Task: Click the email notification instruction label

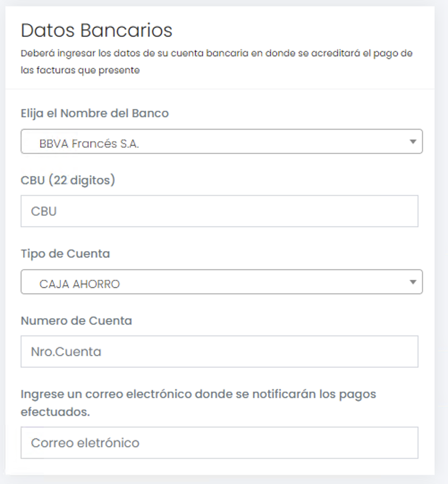Action: click(x=199, y=403)
